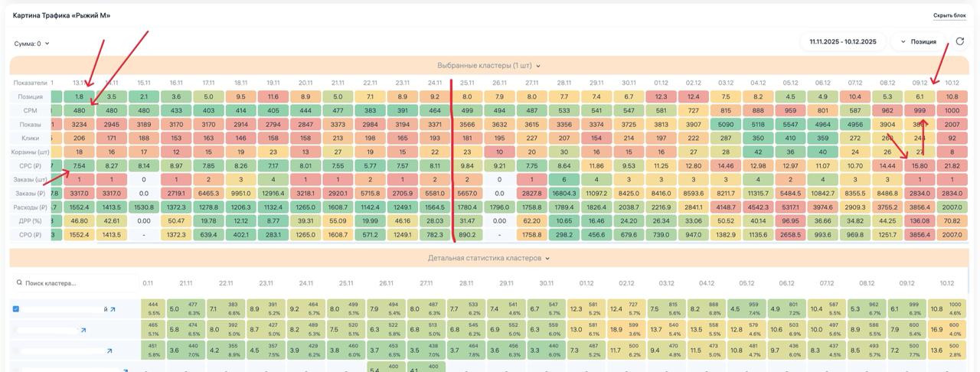This screenshot has height=372, width=980.
Task: Collapse the Детальная статистика кластеров section
Action: tap(489, 258)
